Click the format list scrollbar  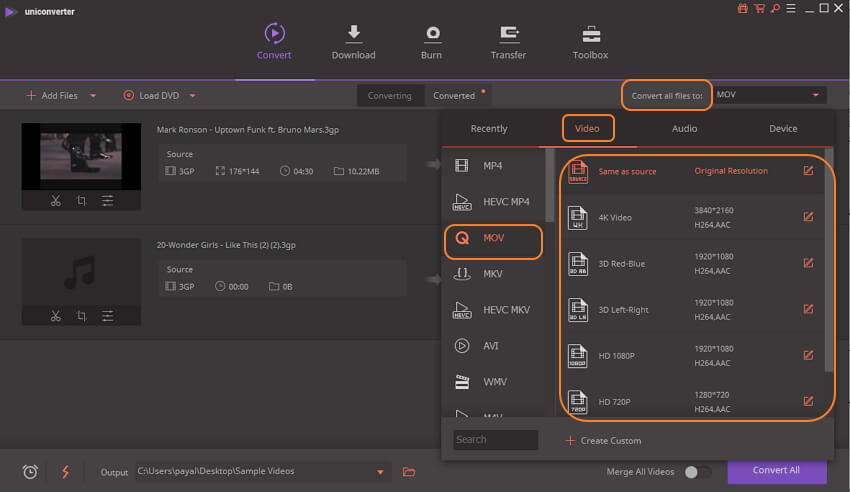tap(550, 185)
